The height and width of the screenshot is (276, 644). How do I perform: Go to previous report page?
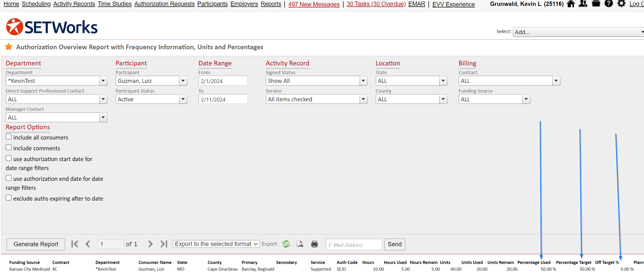pyautogui.click(x=88, y=244)
